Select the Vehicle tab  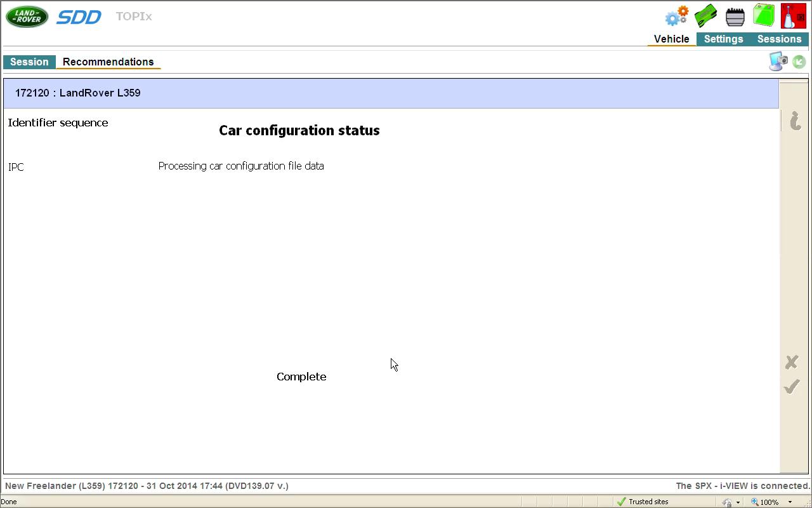(x=671, y=39)
